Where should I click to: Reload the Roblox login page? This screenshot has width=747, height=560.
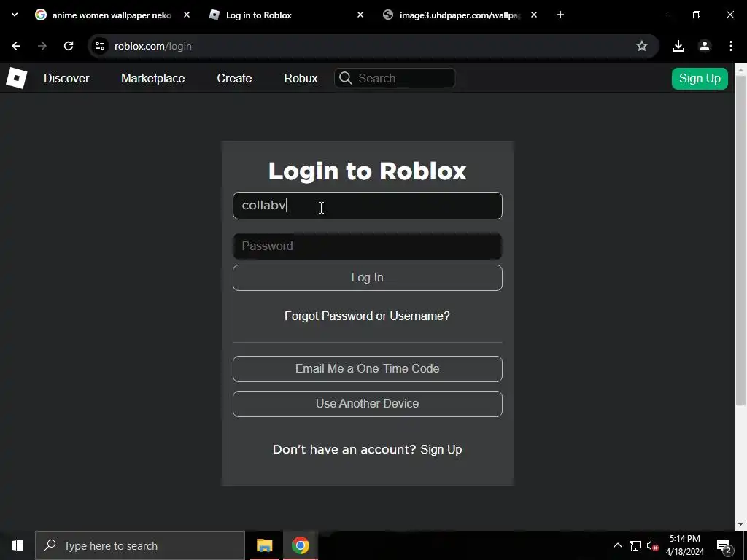click(69, 46)
